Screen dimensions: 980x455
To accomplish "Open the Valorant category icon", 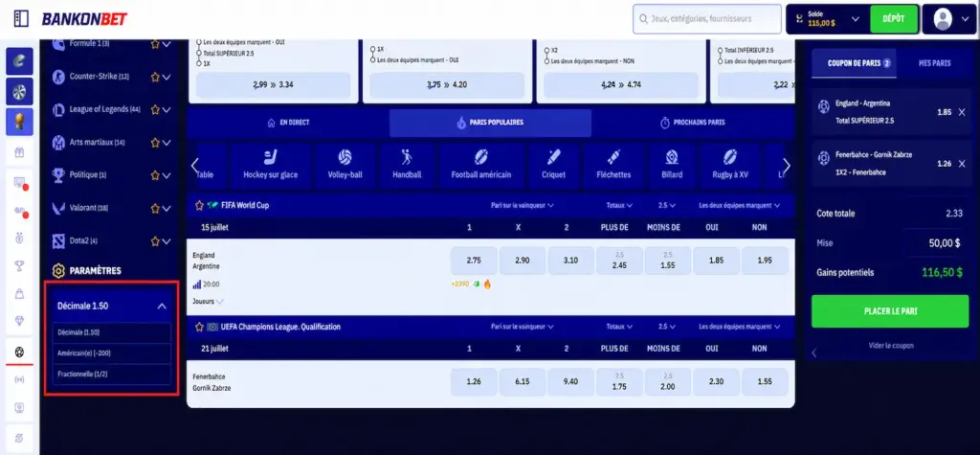I will pyautogui.click(x=58, y=208).
